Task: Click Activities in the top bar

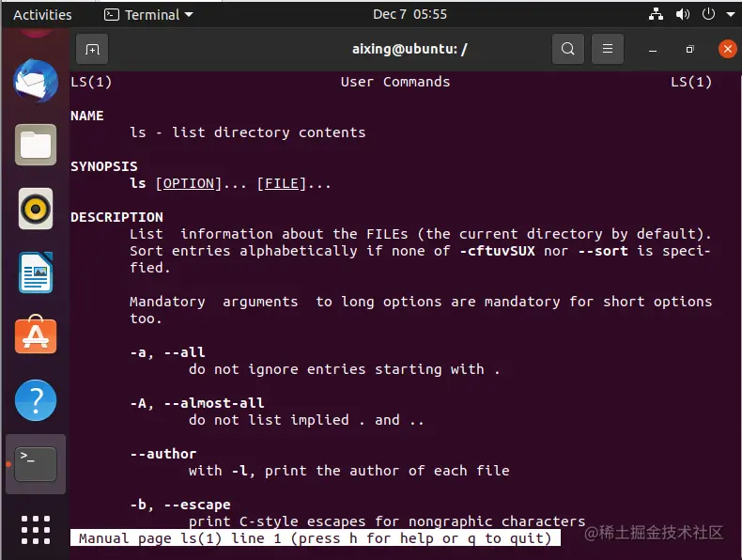Action: [x=42, y=15]
